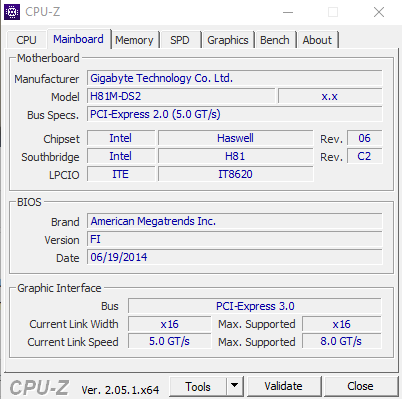
Task: Open the Graphics tab
Action: pos(228,40)
